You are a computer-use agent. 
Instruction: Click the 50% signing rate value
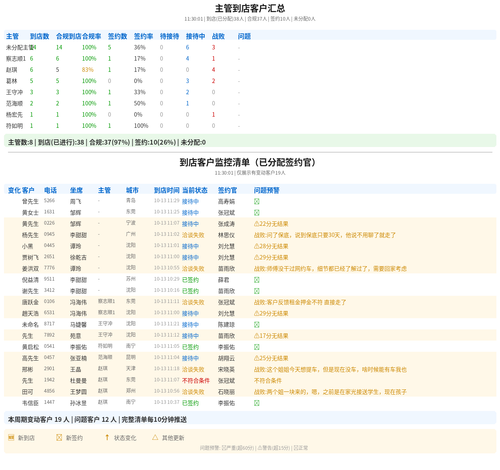tap(140, 104)
